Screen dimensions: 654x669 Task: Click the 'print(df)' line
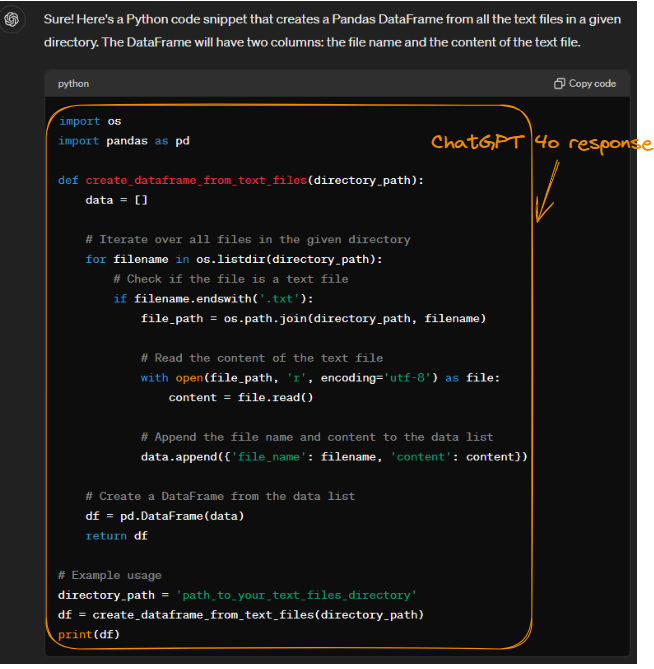89,634
